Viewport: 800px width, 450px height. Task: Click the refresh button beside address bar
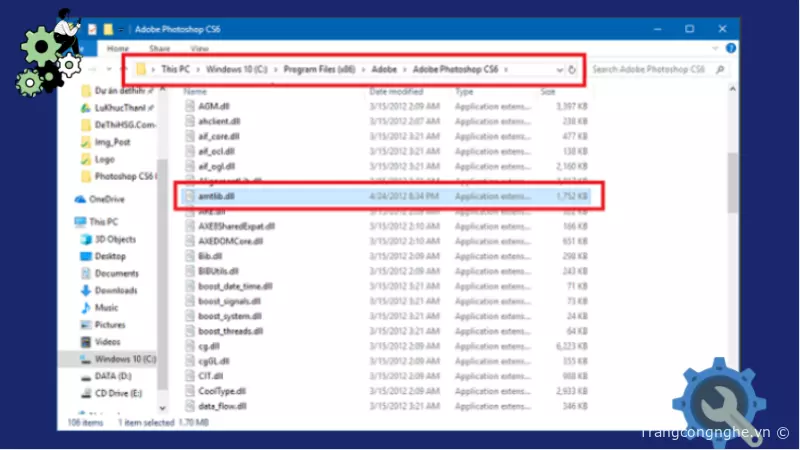[572, 70]
